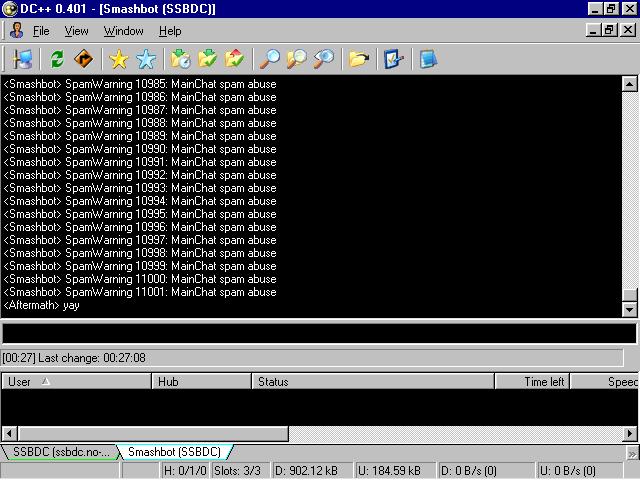
Task: Click the Search magnifying glass icon
Action: click(x=270, y=59)
